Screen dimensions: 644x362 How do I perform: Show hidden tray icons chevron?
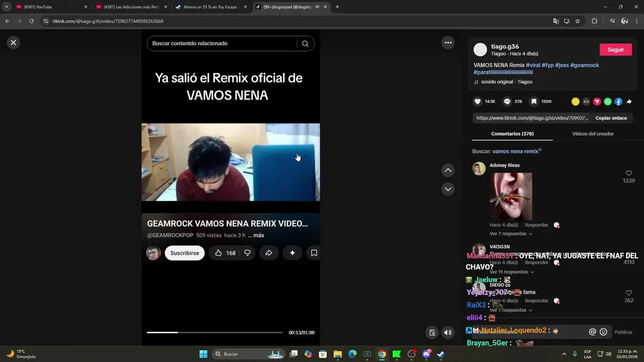[563, 354]
